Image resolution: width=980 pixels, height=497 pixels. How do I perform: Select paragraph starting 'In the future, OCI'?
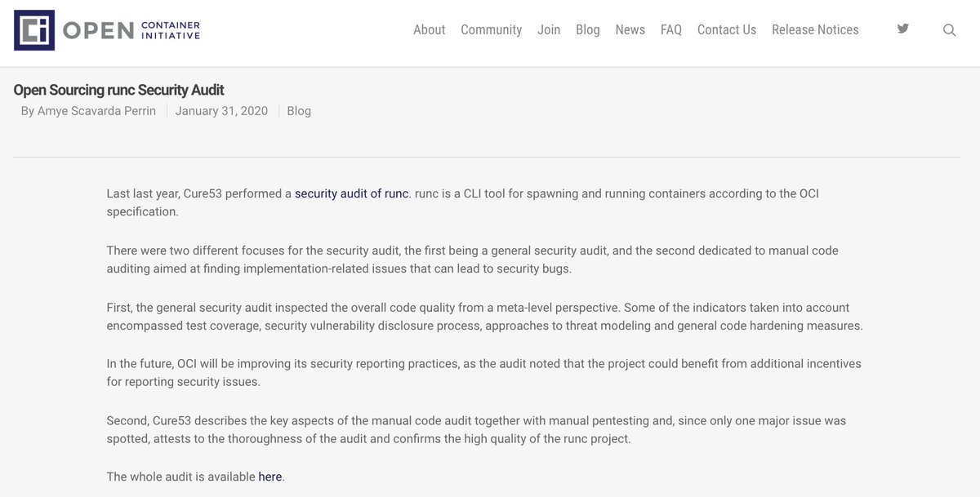click(x=483, y=372)
